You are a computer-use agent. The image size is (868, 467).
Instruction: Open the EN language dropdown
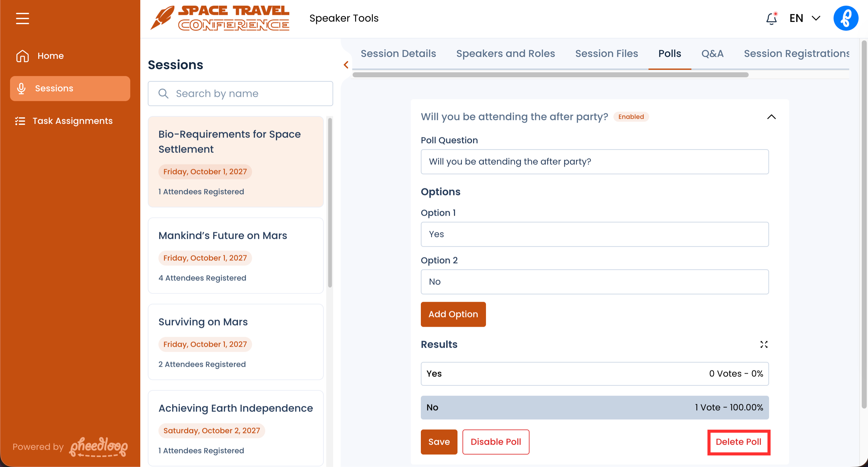[805, 18]
